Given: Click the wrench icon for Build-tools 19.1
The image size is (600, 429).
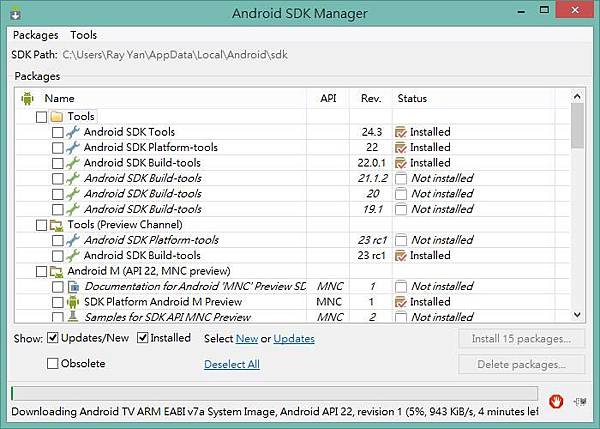Looking at the screenshot, I should [x=73, y=209].
